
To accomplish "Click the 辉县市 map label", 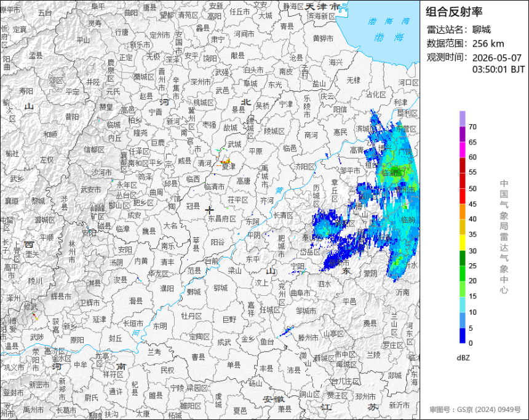I will [x=61, y=296].
